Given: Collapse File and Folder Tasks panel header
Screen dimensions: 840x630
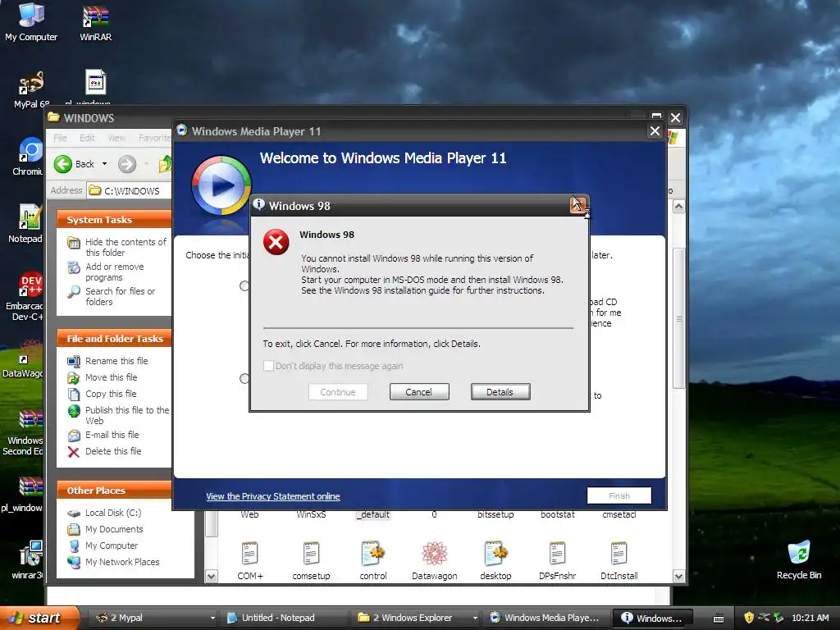Looking at the screenshot, I should pos(114,339).
